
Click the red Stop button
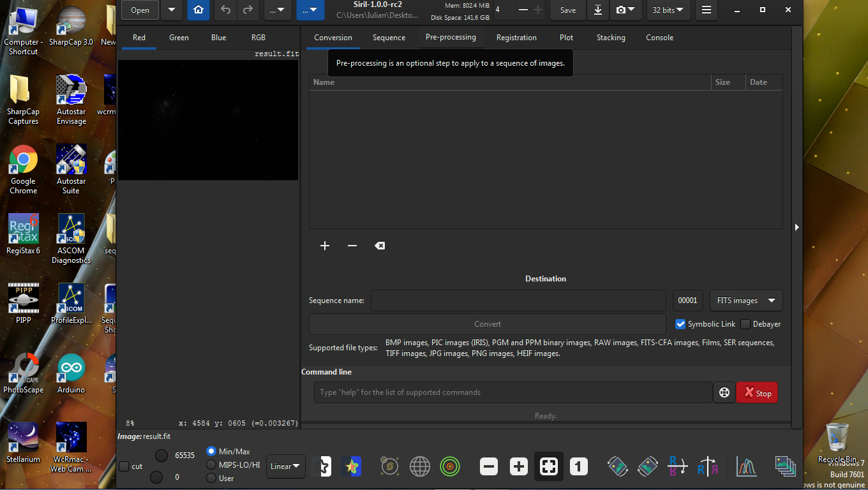tap(757, 393)
